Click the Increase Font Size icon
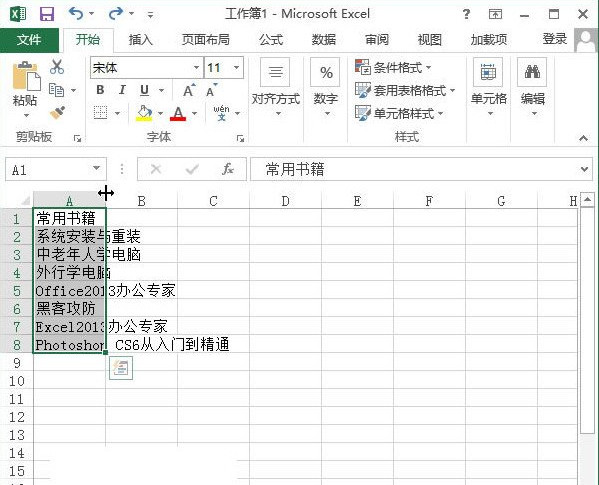The image size is (599, 485). coord(189,91)
